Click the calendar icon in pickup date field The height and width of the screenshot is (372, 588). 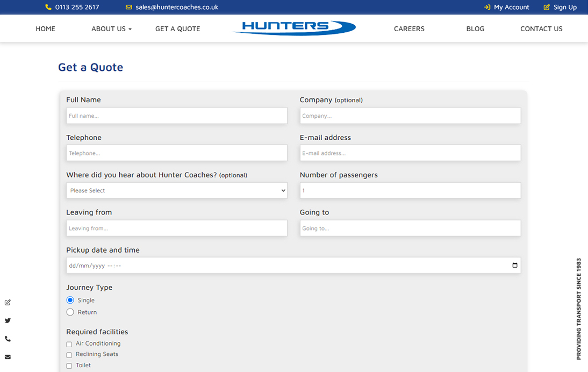(x=514, y=266)
